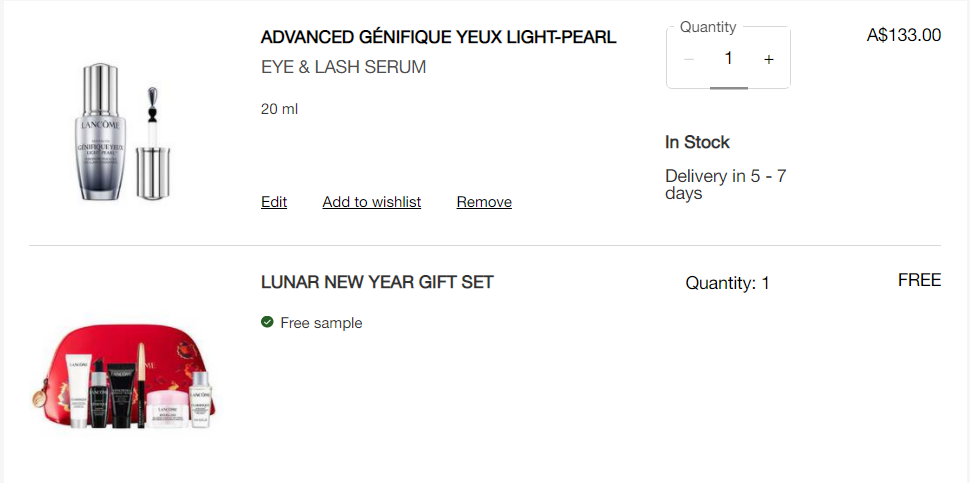
Task: Click the Lunar New Year Gift Set title
Action: pos(377,283)
